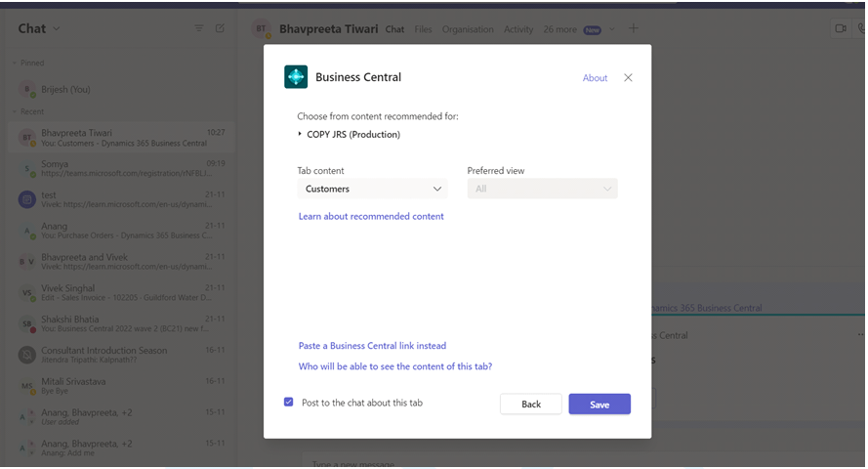The image size is (868, 469).
Task: Switch to the Organisation tab
Action: pyautogui.click(x=468, y=29)
